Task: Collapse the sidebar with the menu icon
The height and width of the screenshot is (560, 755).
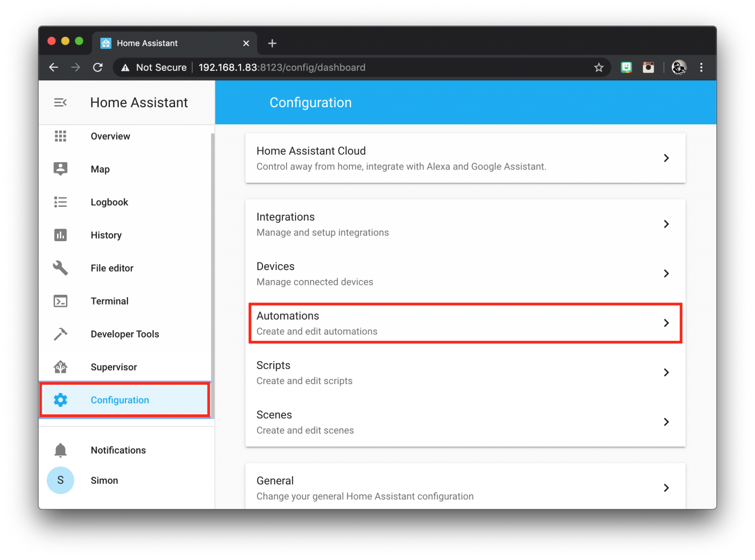Action: pos(60,102)
